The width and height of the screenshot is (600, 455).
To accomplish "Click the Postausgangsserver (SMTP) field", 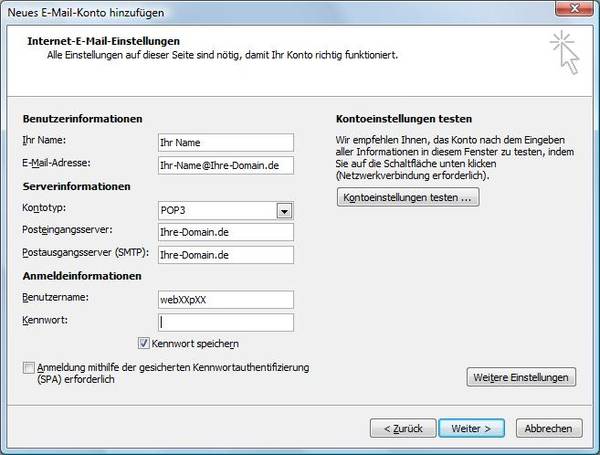I will coord(225,255).
